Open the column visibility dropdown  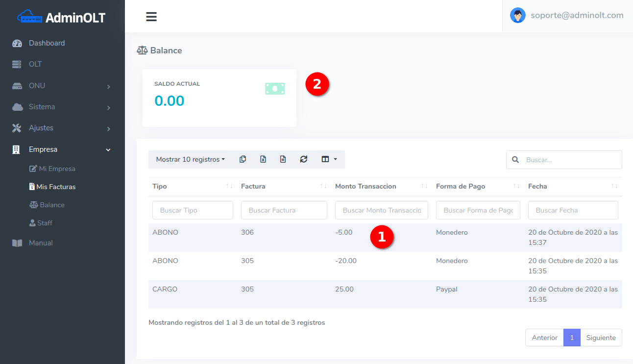tap(329, 159)
